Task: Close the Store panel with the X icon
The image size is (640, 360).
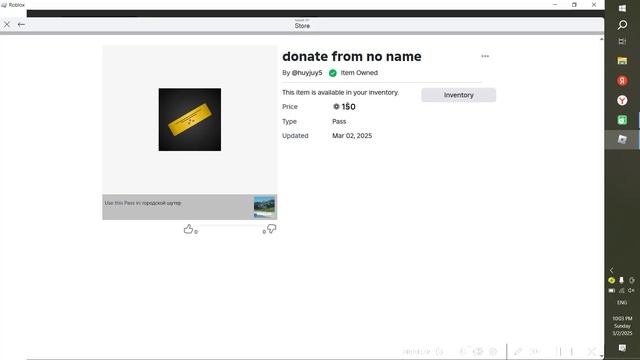Action: click(x=7, y=24)
